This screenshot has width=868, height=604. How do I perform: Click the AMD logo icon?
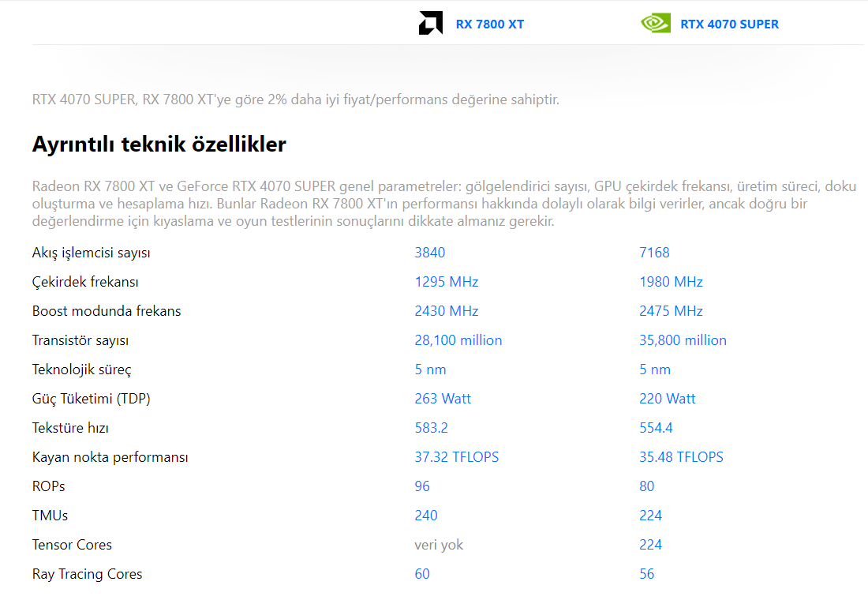[x=431, y=23]
